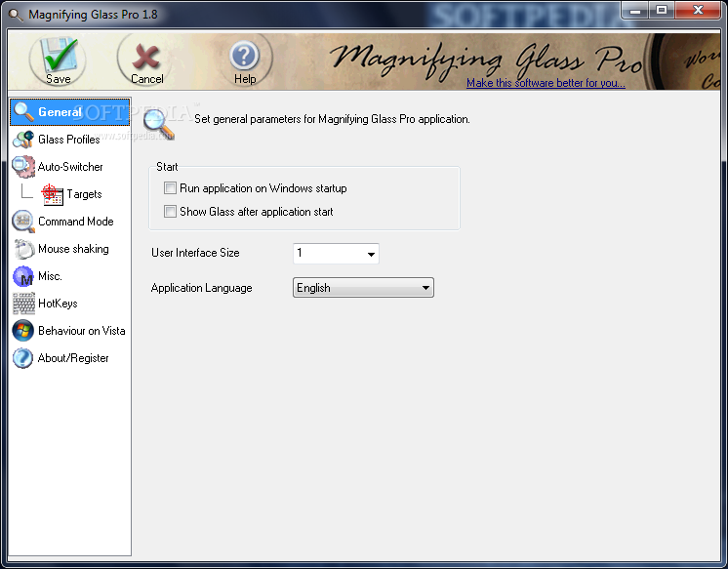Close the Magnifying Glass Pro window
The width and height of the screenshot is (728, 569).
698,10
